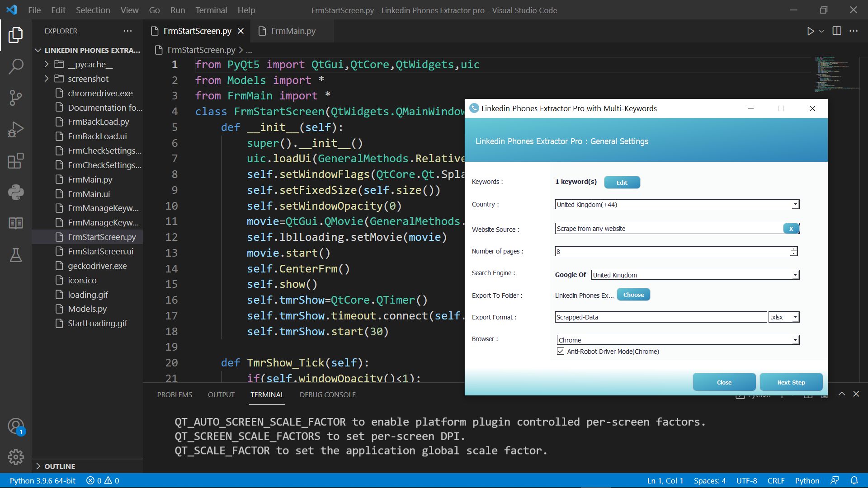The width and height of the screenshot is (868, 488).
Task: Open the Terminal menu
Action: 211,10
